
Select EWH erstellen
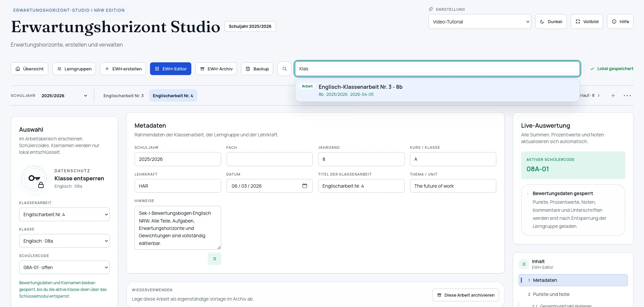click(x=123, y=69)
